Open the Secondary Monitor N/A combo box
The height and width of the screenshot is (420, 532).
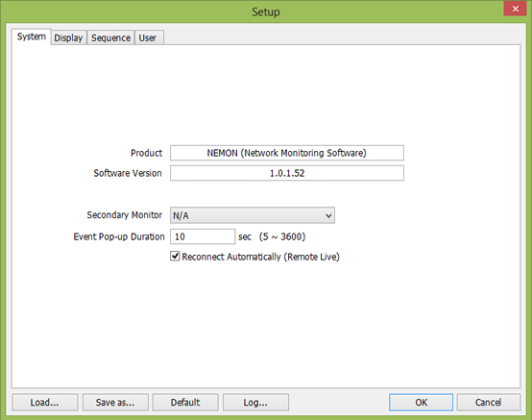pyautogui.click(x=253, y=215)
